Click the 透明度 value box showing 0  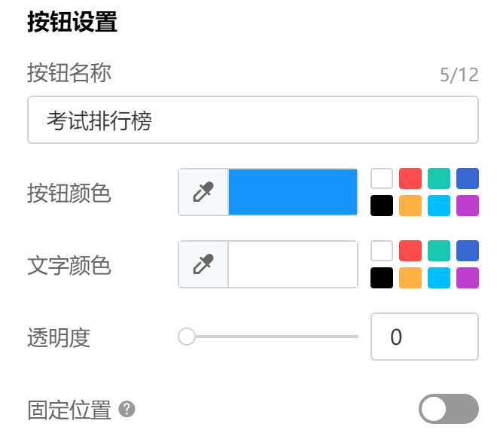click(425, 337)
